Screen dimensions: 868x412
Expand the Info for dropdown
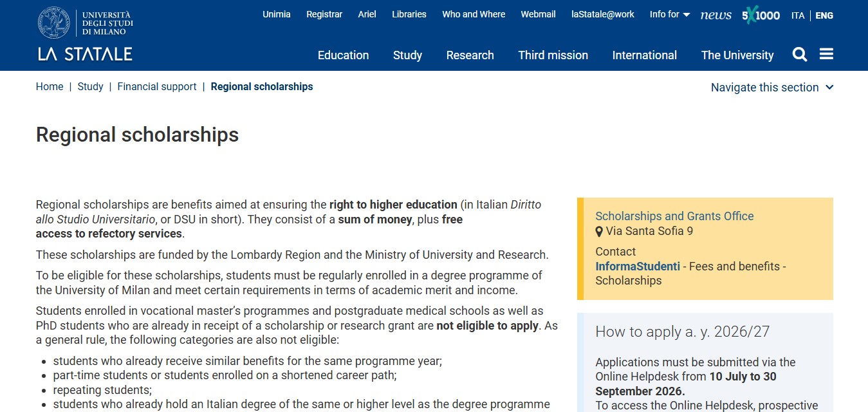(x=670, y=14)
